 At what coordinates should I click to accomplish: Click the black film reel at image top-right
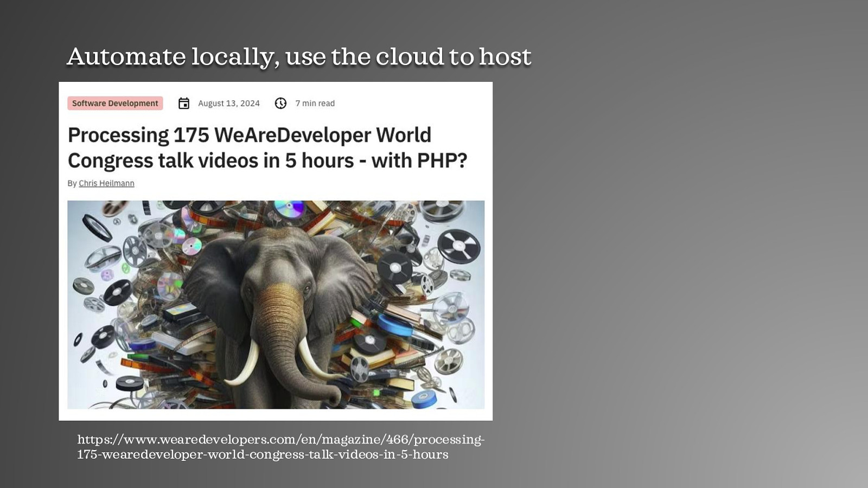click(x=458, y=245)
